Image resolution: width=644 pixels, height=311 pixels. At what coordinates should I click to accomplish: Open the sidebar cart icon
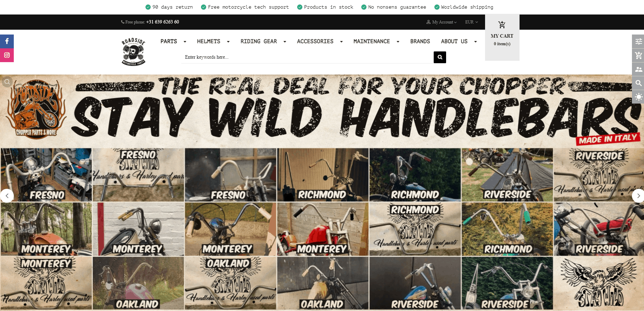pyautogui.click(x=638, y=55)
